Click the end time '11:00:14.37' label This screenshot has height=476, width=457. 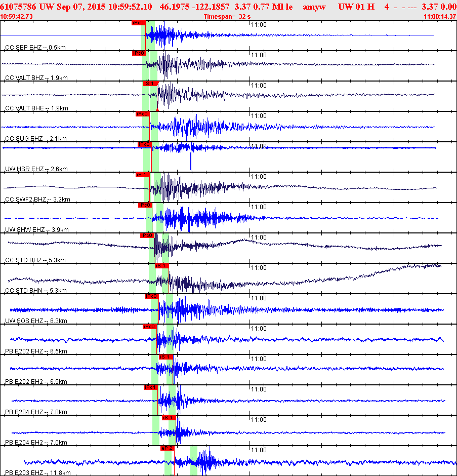coord(440,16)
